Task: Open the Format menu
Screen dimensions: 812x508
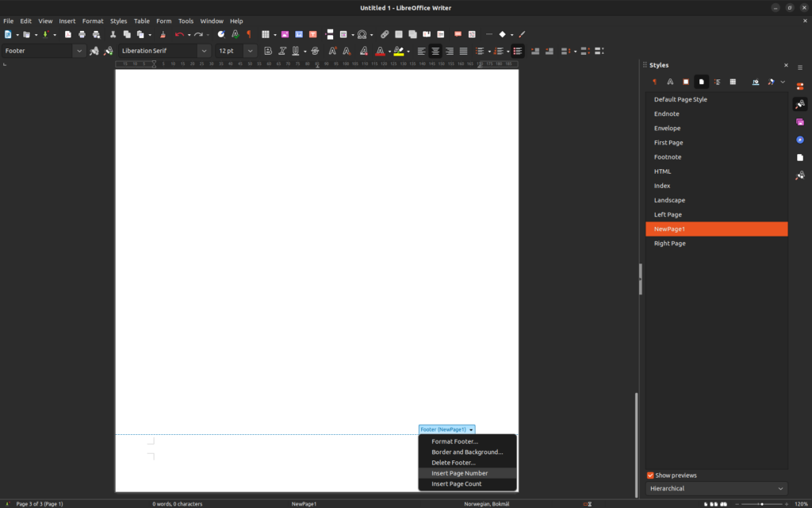Action: coord(93,21)
